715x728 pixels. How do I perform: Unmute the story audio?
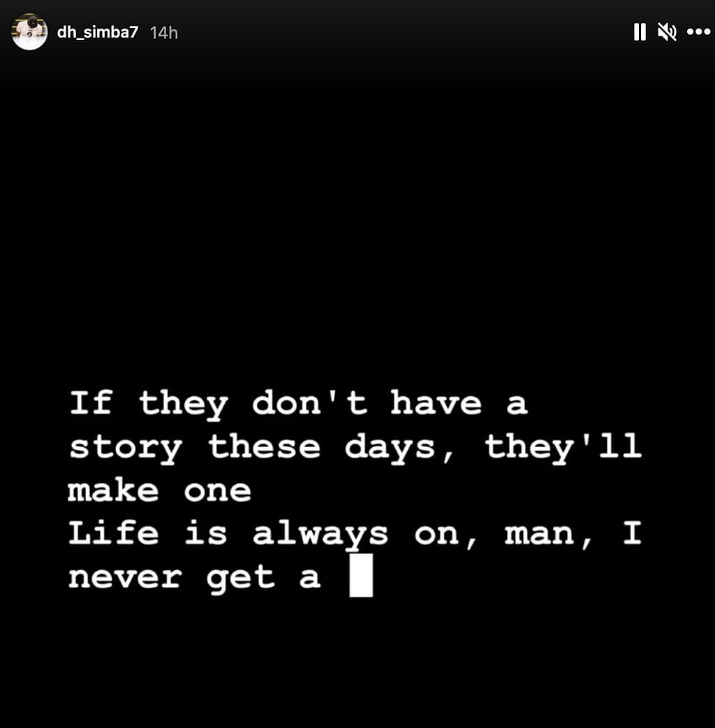pos(668,32)
